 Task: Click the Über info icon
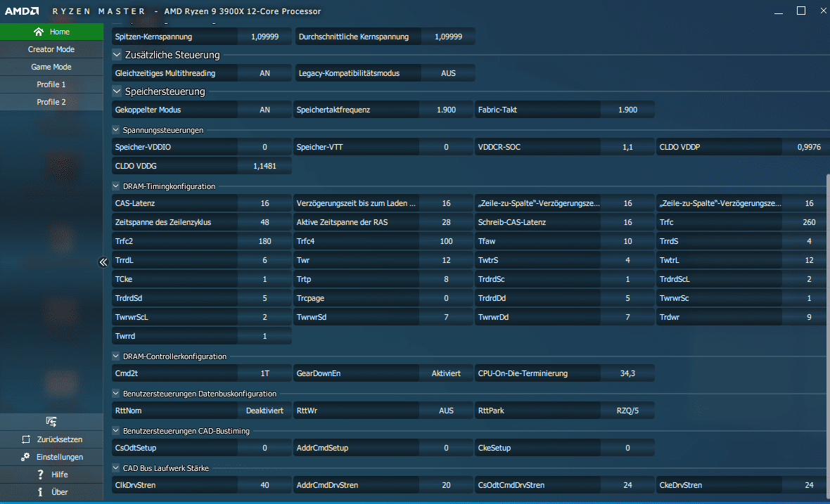click(x=40, y=492)
